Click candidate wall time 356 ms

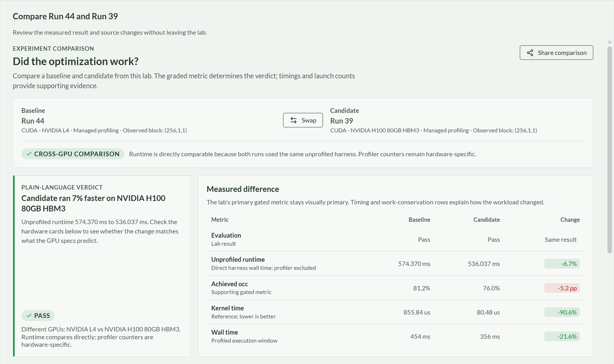click(x=490, y=337)
